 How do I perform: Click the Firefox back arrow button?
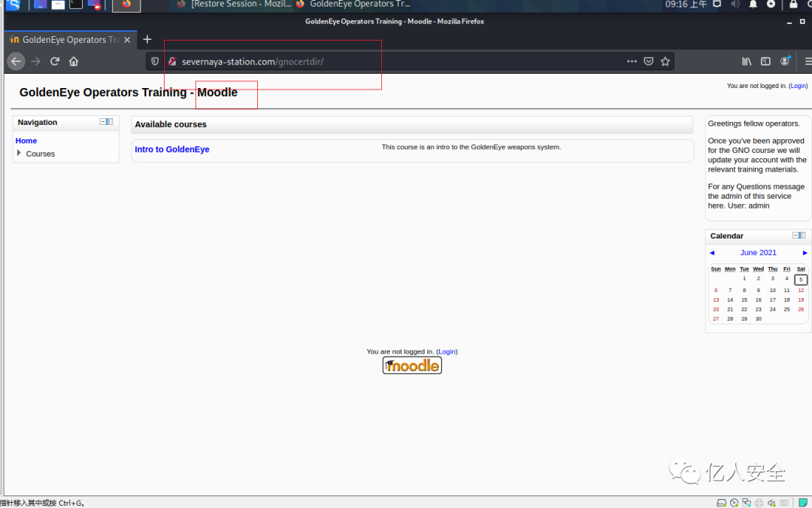(16, 61)
